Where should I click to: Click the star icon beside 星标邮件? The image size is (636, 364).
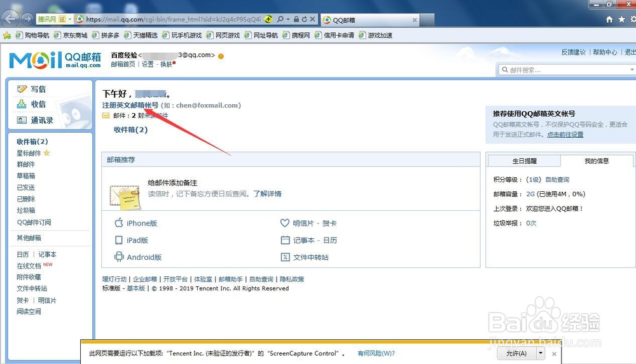coord(46,153)
